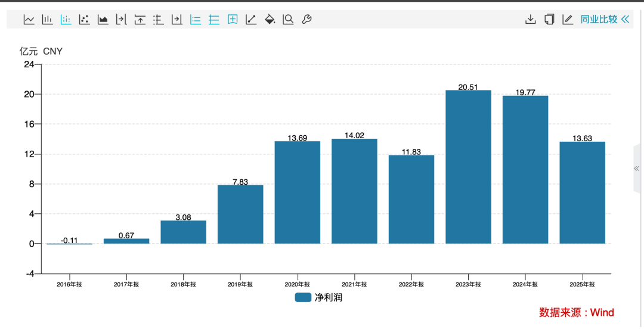
Task: Click the dashed vertical axis layout icon
Action: click(x=158, y=19)
